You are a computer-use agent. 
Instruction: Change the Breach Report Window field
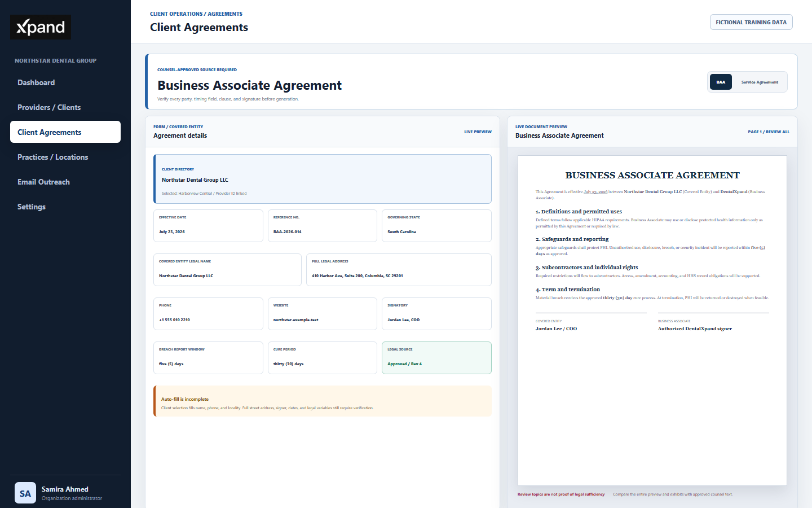[x=208, y=358]
